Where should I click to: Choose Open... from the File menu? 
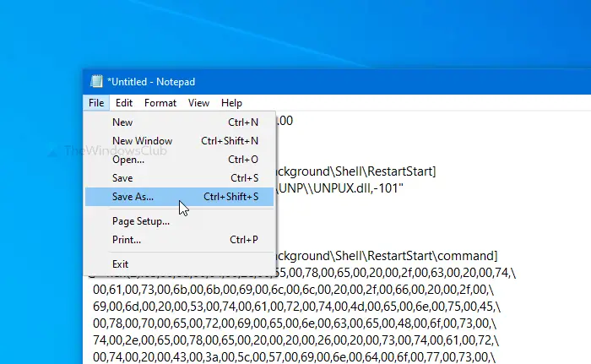[x=179, y=160]
